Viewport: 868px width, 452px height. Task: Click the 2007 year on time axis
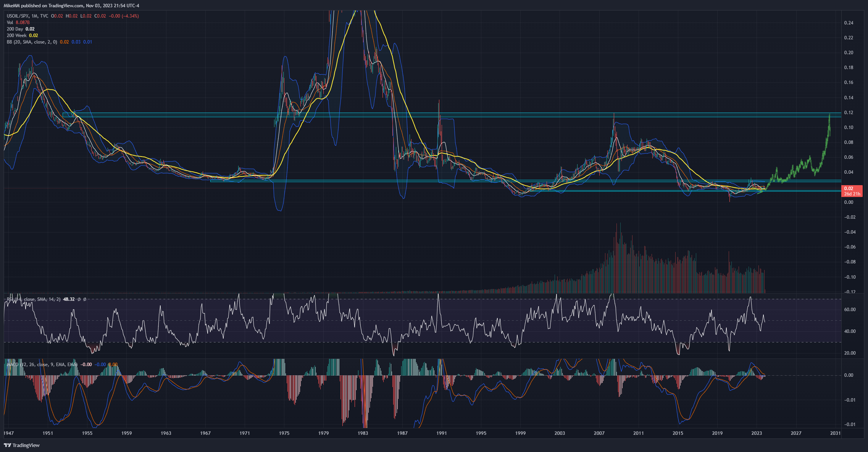coord(599,433)
